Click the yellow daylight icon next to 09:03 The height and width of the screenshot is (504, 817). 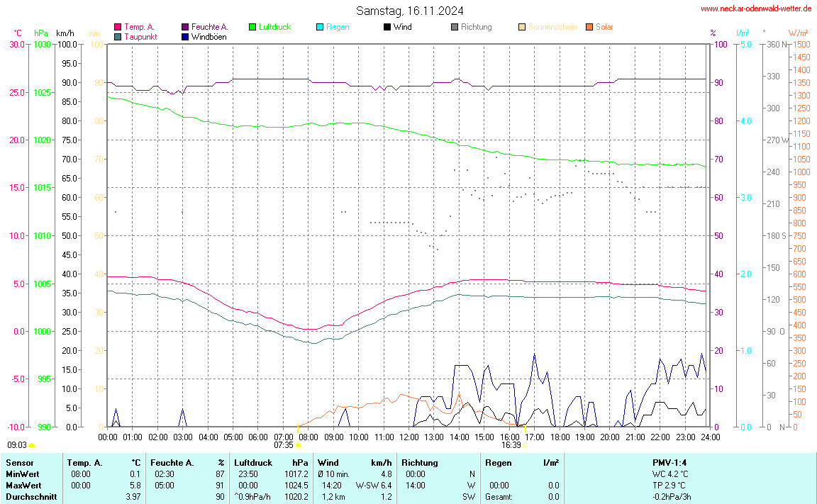point(32,445)
